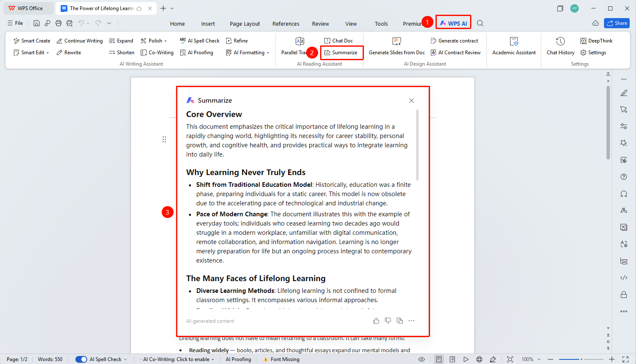Click the Continue Writing button

pyautogui.click(x=80, y=41)
